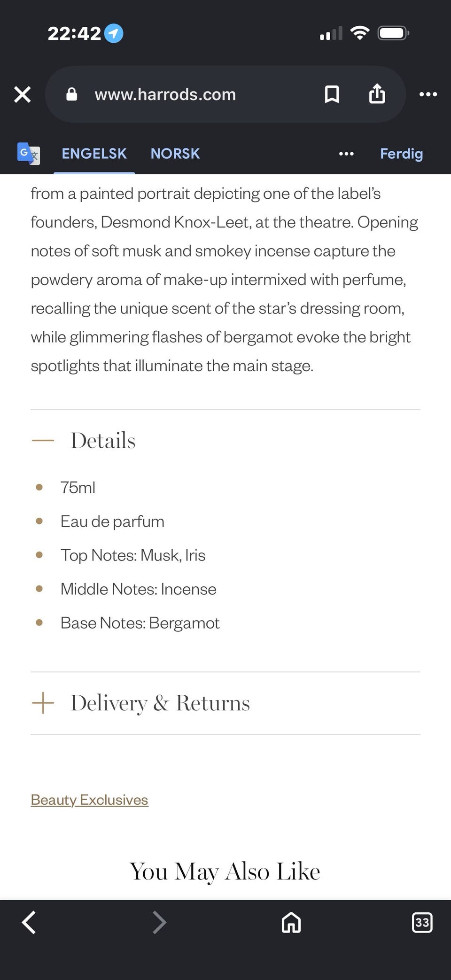Expand the Delivery & Returns section
The height and width of the screenshot is (980, 451).
click(225, 703)
